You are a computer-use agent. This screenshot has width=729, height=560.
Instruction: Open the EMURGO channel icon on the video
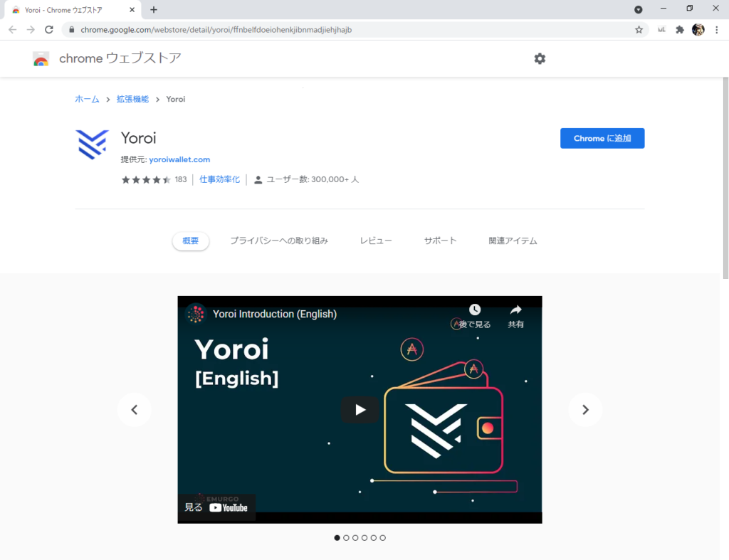pyautogui.click(x=196, y=315)
